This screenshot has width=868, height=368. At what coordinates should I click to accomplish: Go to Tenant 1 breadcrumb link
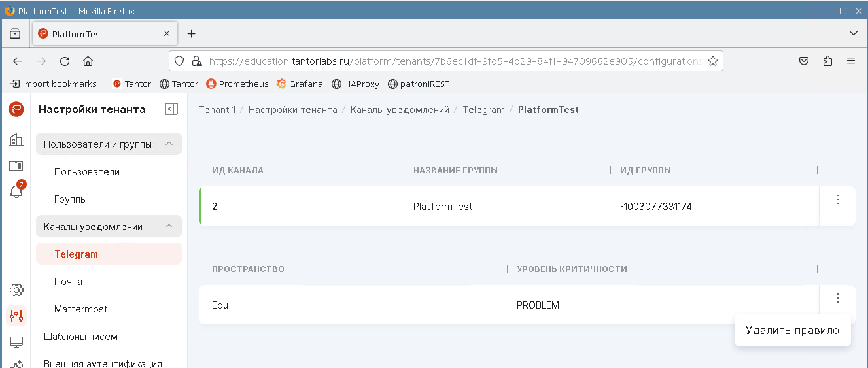point(217,110)
